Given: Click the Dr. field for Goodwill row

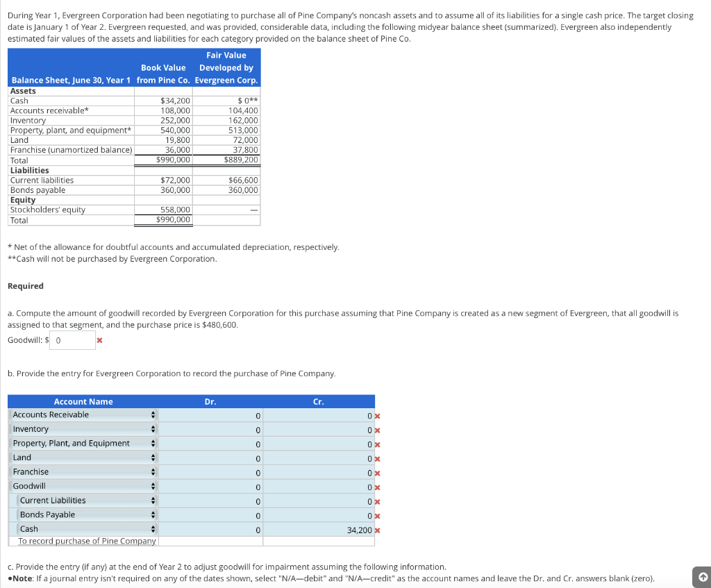Looking at the screenshot, I should (x=211, y=487).
